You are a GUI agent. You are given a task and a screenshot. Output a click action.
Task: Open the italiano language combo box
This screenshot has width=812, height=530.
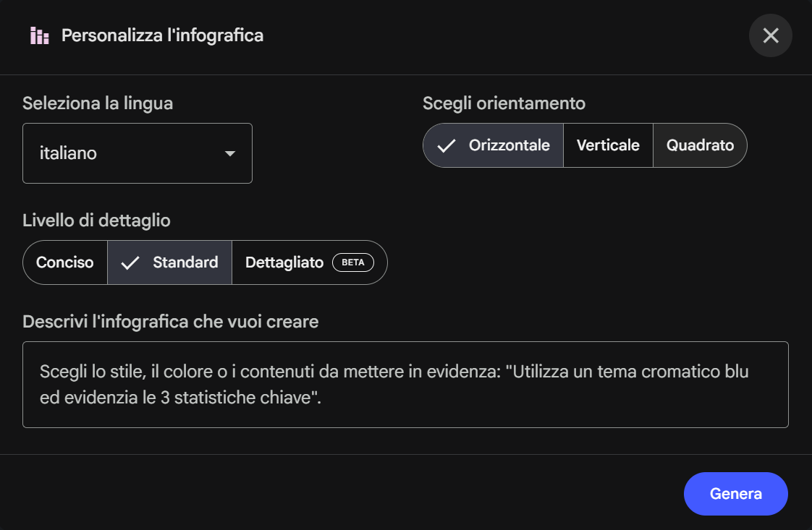[x=137, y=153]
